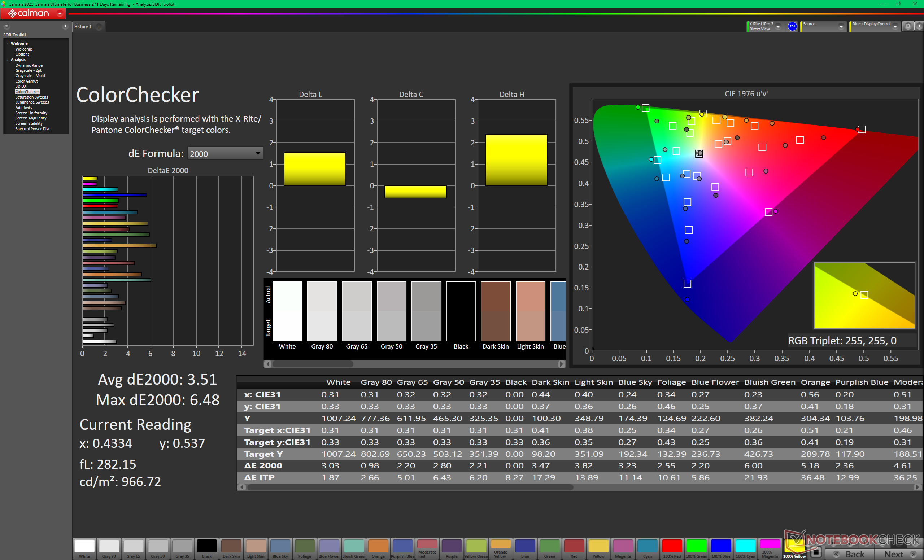
Task: Expand the Direct Display Control dropdown
Action: pyautogui.click(x=895, y=27)
